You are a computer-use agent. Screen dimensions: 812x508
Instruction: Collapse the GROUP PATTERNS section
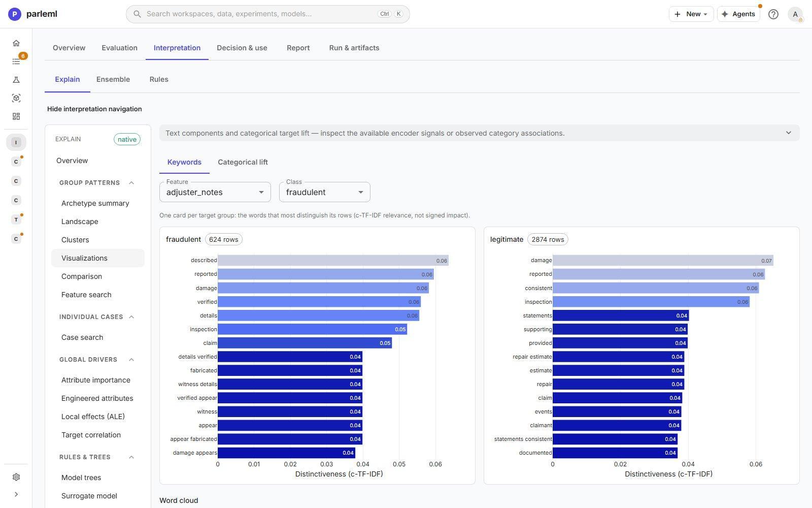(x=131, y=183)
